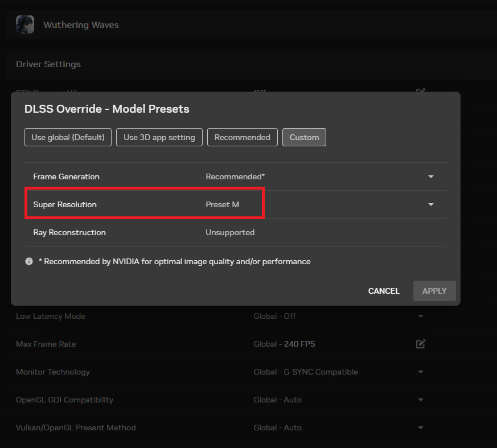Click the Preset M value
The image size is (497, 448).
coord(223,204)
